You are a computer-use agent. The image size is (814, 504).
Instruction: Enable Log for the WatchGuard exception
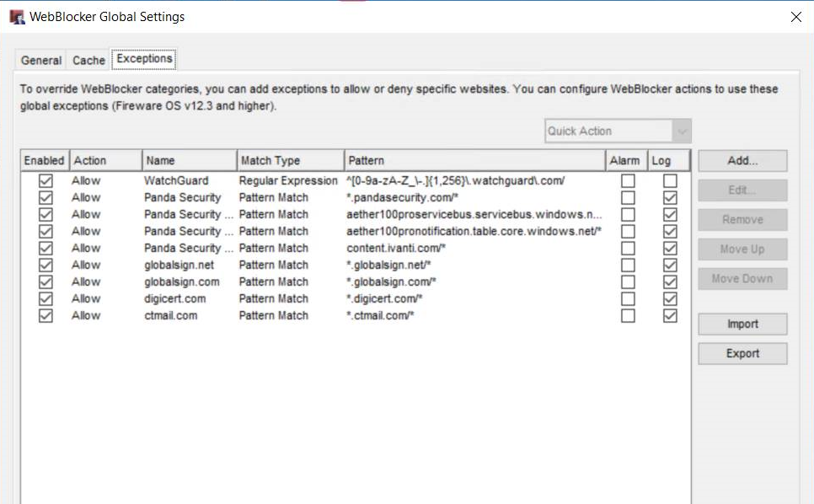(x=670, y=180)
